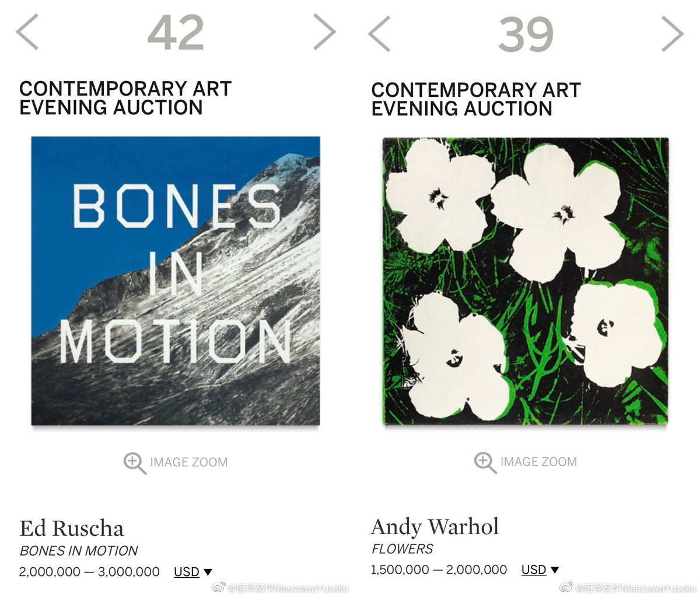
Task: Select lot number 42
Action: click(176, 33)
